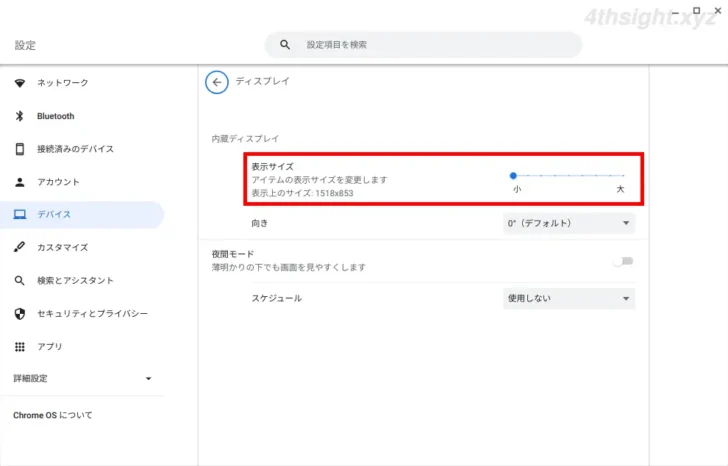Click the 内蔵ディスプレイ heading text
The height and width of the screenshot is (466, 728).
point(245,139)
